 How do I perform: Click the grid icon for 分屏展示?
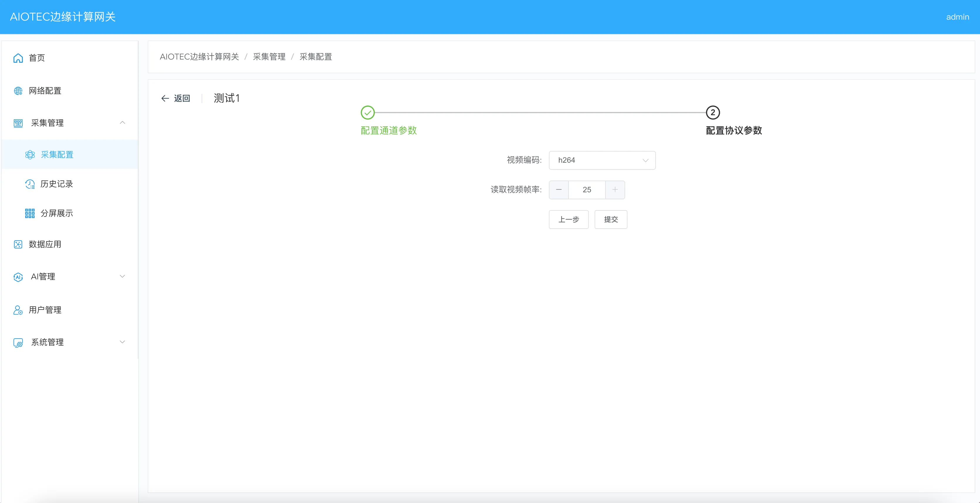(30, 213)
